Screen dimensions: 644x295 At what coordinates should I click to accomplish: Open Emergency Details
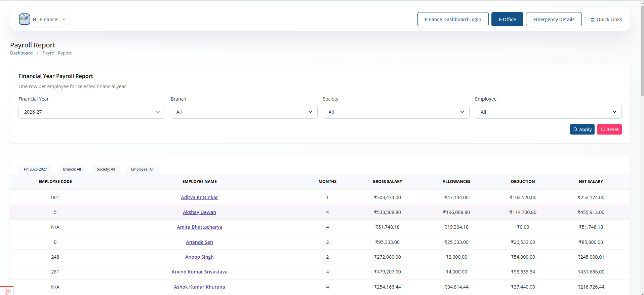(554, 19)
